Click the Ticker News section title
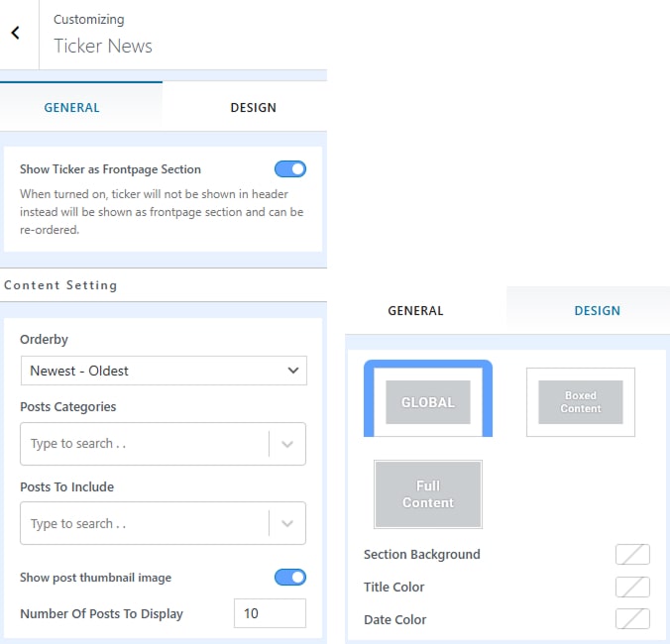The image size is (670, 644). pos(103,46)
